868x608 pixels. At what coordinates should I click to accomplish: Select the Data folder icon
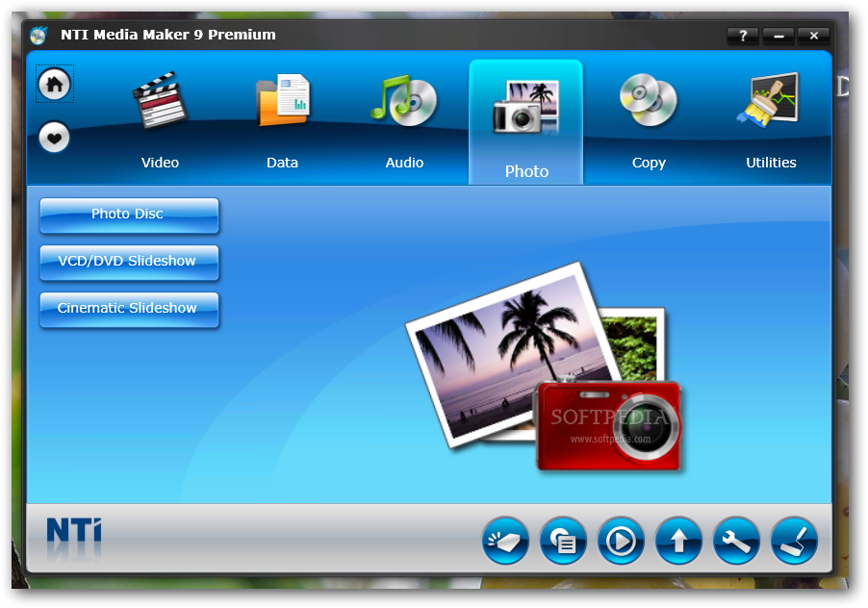click(x=282, y=100)
